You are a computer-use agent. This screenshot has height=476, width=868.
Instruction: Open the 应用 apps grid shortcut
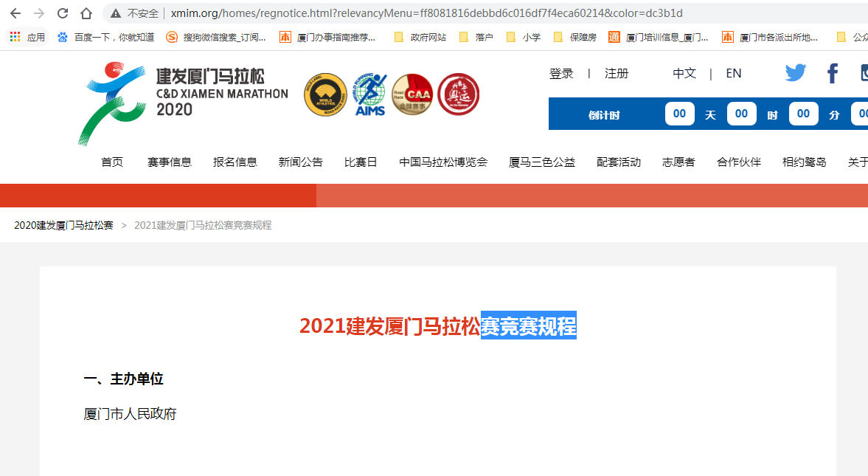(27, 37)
